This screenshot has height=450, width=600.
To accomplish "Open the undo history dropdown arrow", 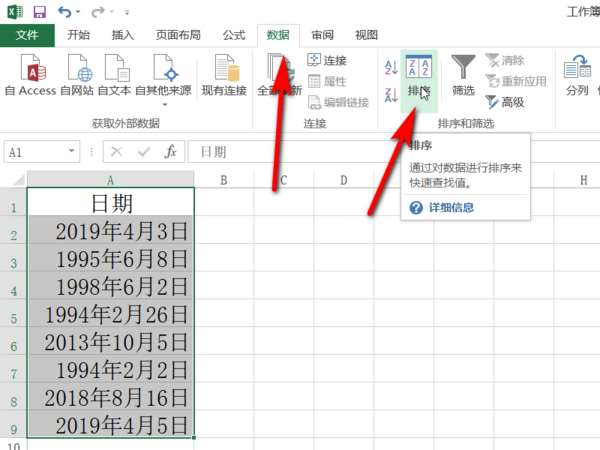I will point(78,12).
